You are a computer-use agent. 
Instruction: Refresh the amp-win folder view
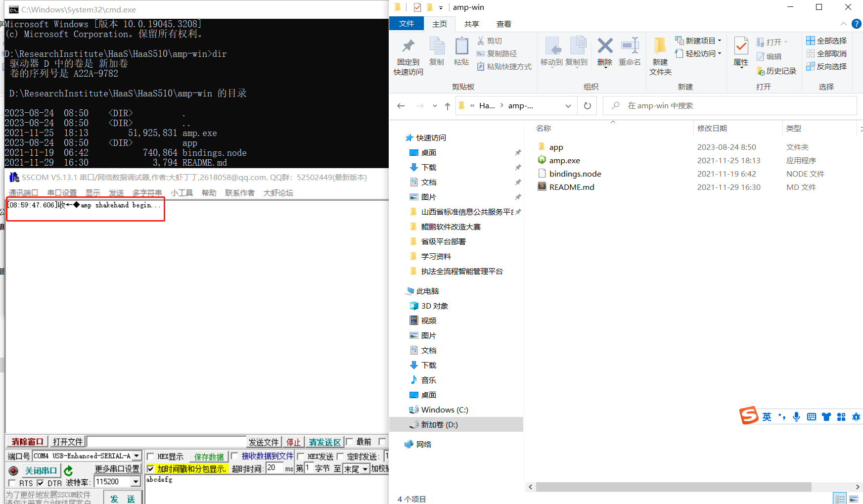coord(588,106)
